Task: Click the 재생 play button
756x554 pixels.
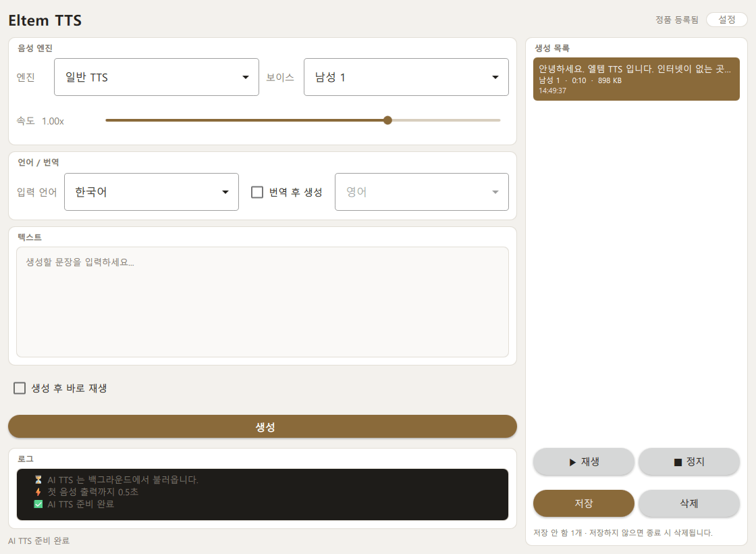Action: 583,462
